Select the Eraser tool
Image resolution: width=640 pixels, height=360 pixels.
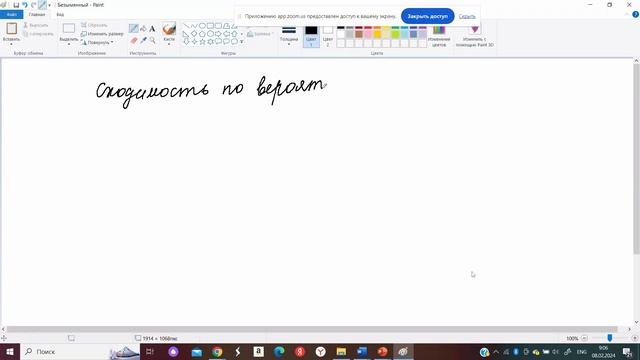pos(133,40)
